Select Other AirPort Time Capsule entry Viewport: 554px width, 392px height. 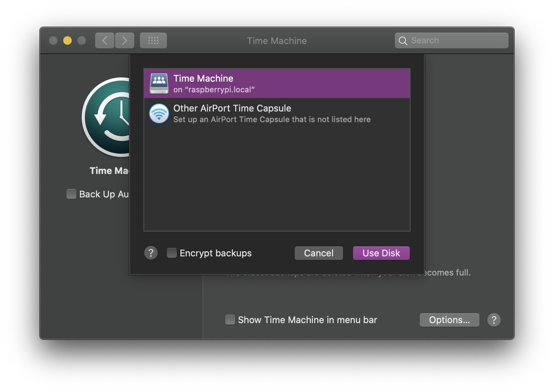tap(277, 114)
